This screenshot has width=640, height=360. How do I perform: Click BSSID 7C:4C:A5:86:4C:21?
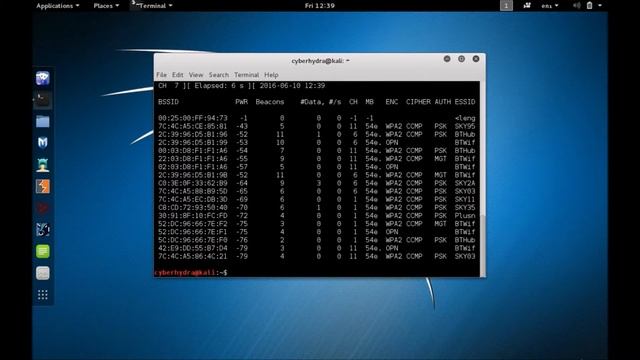[x=193, y=256]
